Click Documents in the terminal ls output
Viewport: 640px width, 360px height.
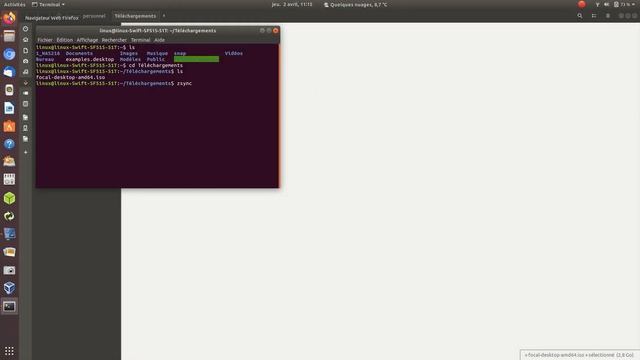click(x=79, y=53)
